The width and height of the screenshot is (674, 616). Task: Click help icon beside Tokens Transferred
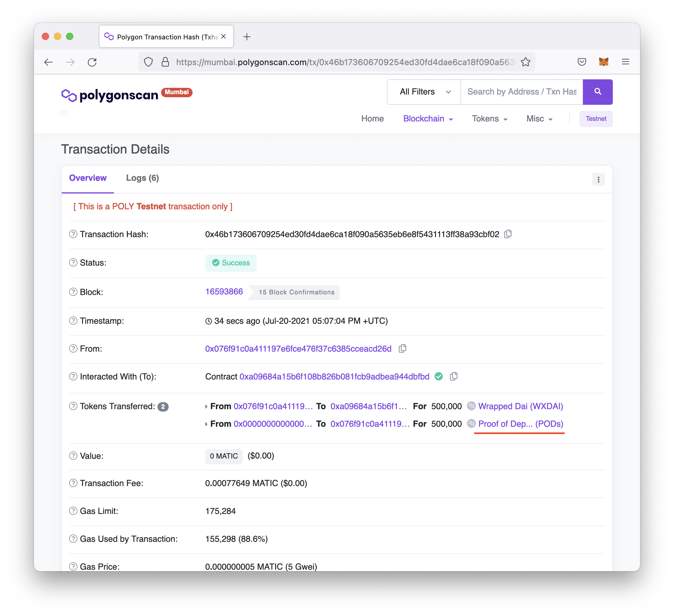(x=73, y=406)
